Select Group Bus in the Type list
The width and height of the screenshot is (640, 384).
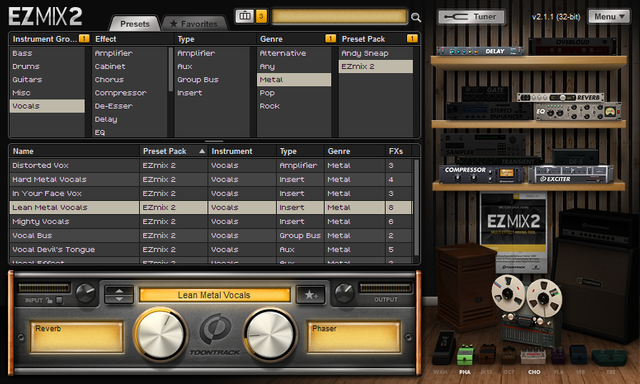point(212,80)
